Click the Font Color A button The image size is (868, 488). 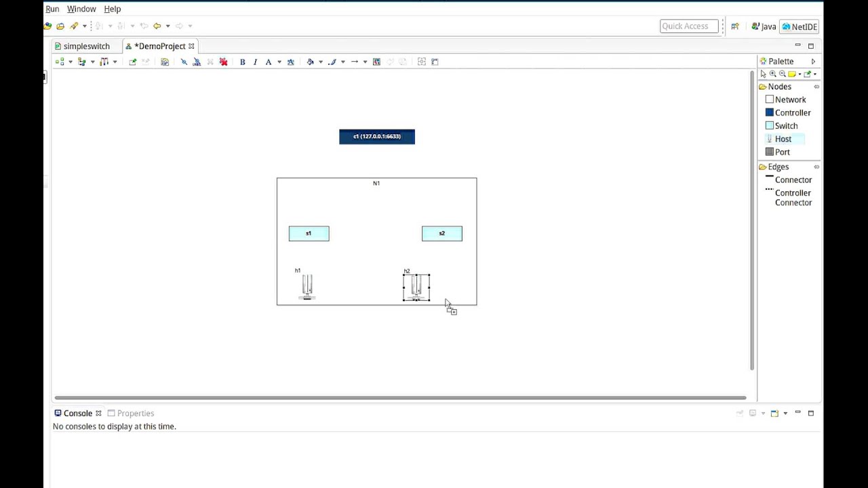tap(269, 62)
